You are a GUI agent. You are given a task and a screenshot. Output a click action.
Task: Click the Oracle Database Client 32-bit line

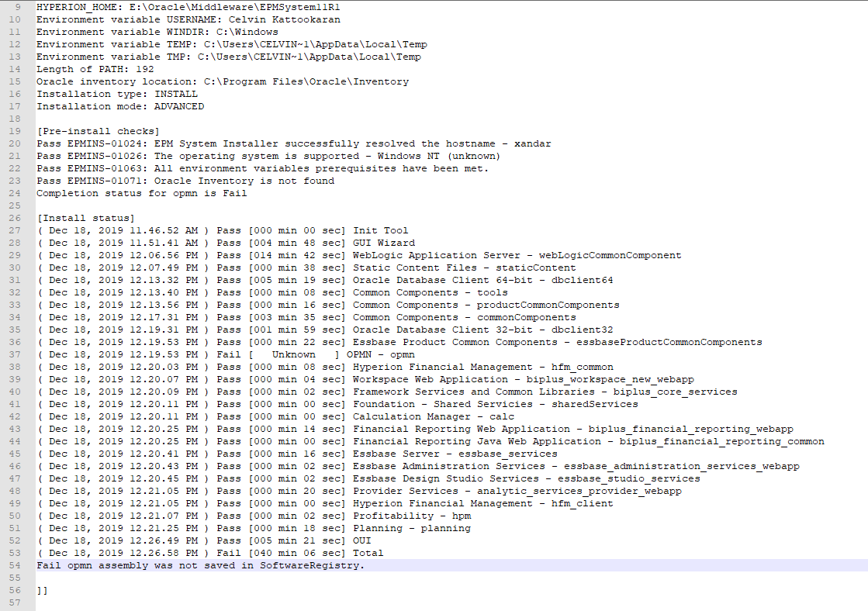[325, 330]
